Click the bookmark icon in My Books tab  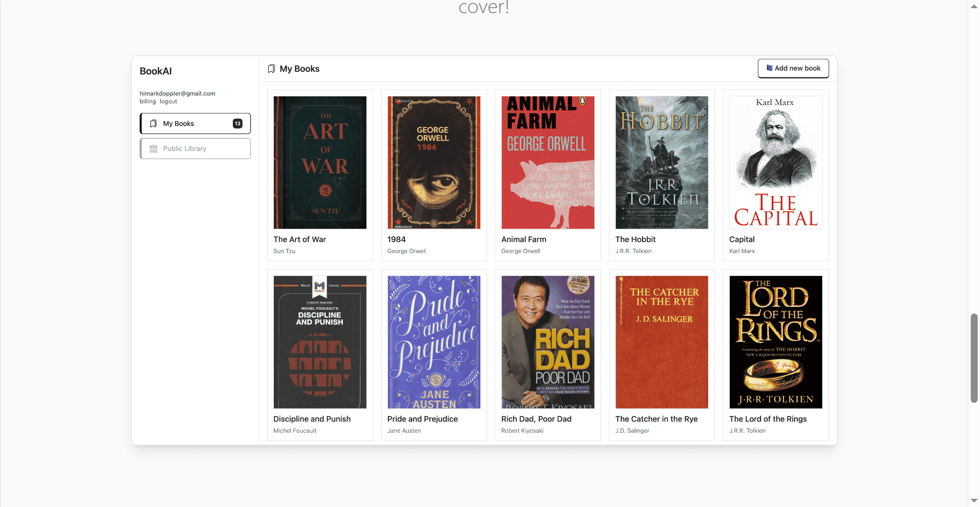pyautogui.click(x=153, y=123)
